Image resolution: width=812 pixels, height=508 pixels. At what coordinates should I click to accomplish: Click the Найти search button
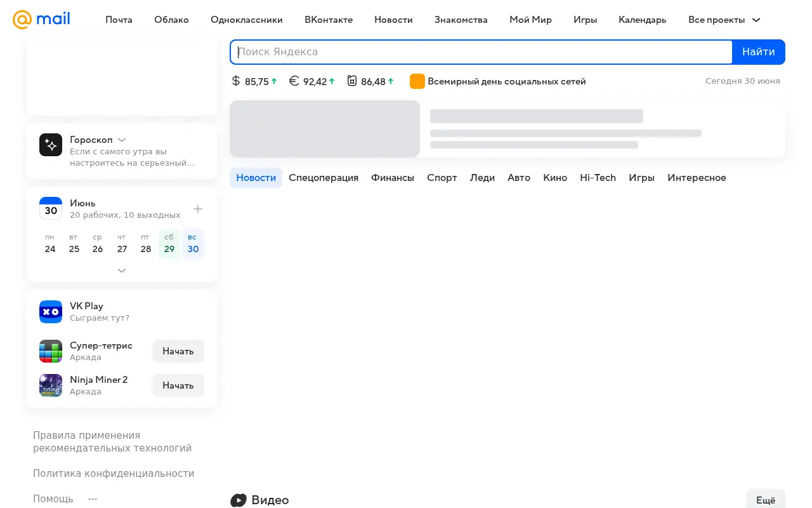[x=759, y=52]
